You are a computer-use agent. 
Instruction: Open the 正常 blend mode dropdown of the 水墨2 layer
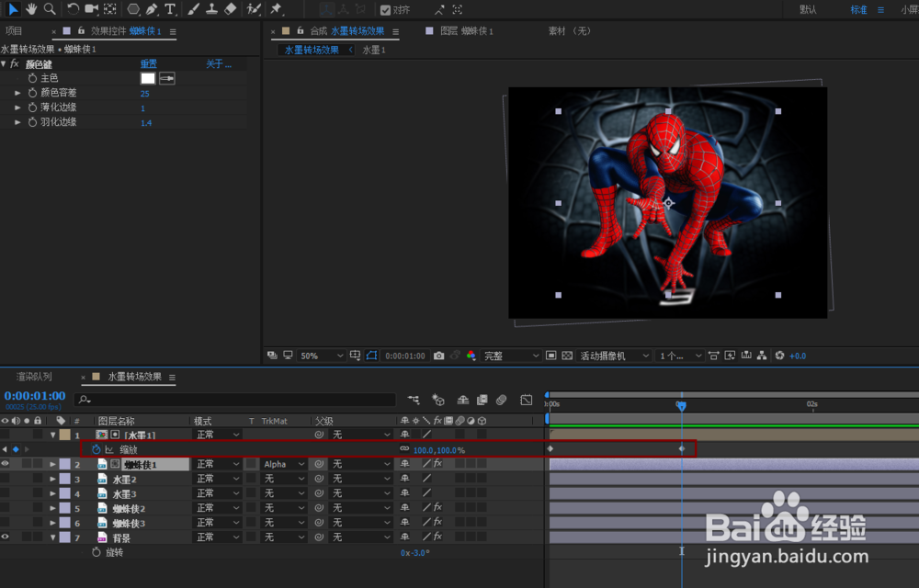(x=218, y=479)
